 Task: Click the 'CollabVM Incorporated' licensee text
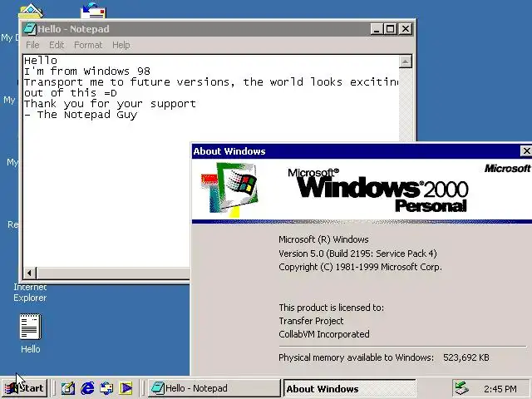324,334
